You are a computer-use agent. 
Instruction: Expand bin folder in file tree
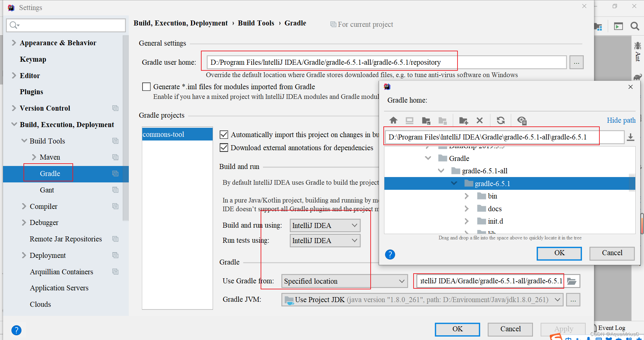click(x=467, y=196)
